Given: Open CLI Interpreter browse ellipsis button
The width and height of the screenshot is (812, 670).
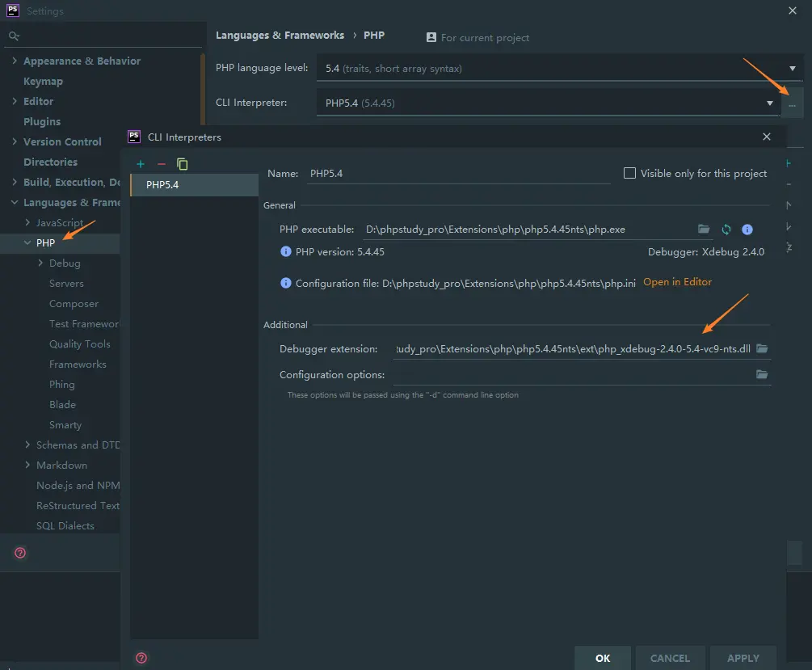Looking at the screenshot, I should (x=792, y=103).
